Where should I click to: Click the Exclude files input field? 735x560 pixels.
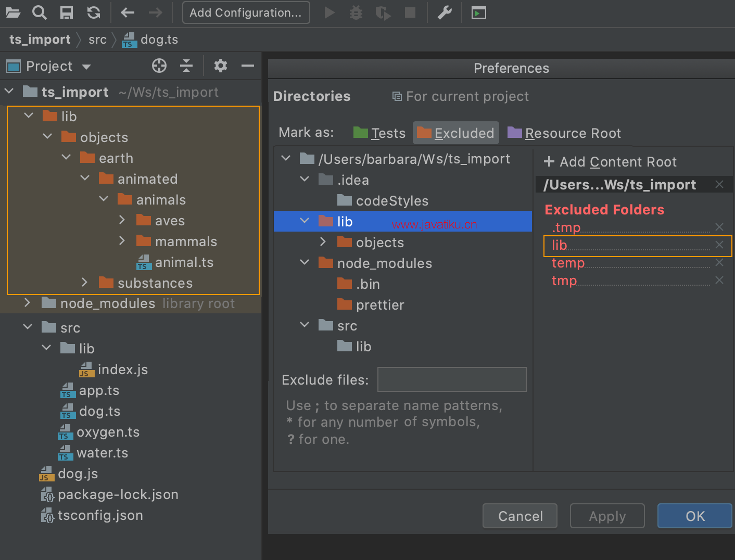pyautogui.click(x=451, y=379)
